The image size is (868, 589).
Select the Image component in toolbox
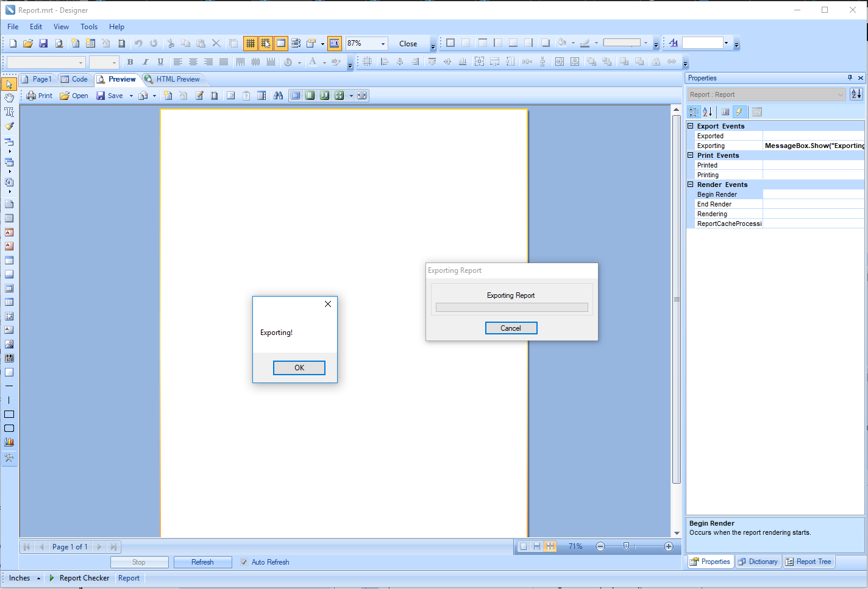click(x=9, y=344)
